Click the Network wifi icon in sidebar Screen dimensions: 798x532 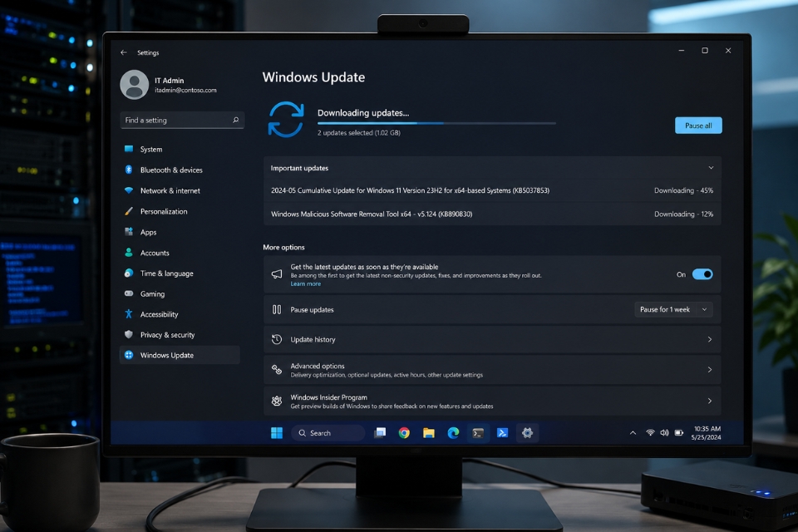click(x=129, y=190)
